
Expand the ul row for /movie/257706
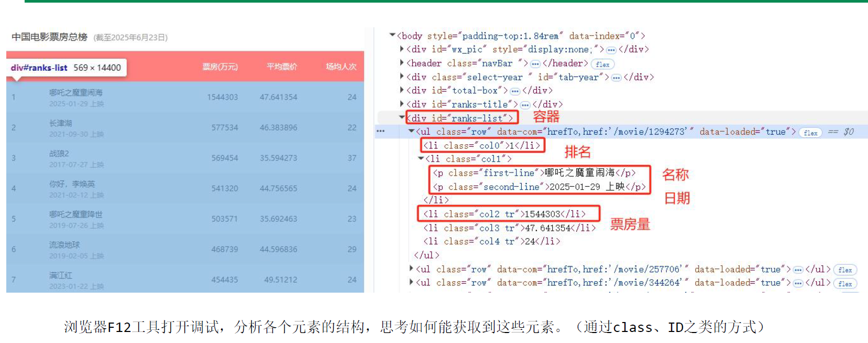tap(411, 269)
